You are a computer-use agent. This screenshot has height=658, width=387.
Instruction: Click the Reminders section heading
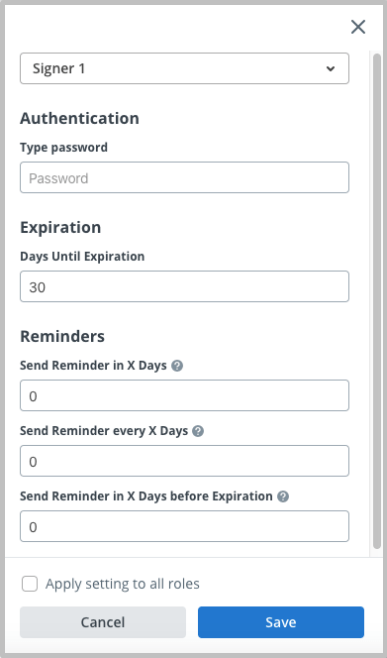(63, 337)
